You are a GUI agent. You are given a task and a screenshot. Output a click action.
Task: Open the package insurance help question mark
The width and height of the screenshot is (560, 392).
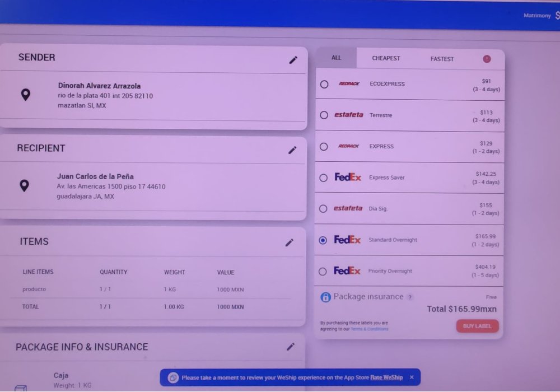click(x=410, y=297)
